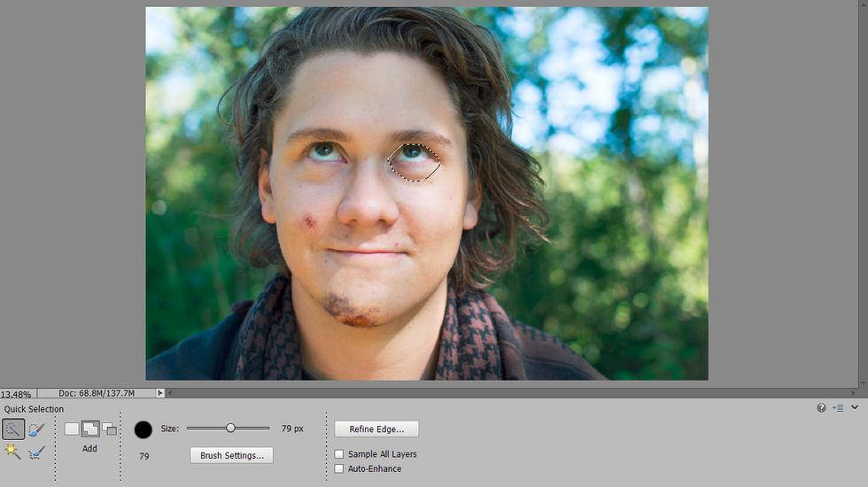Choose New Selection mode icon
868x487 pixels.
point(72,429)
